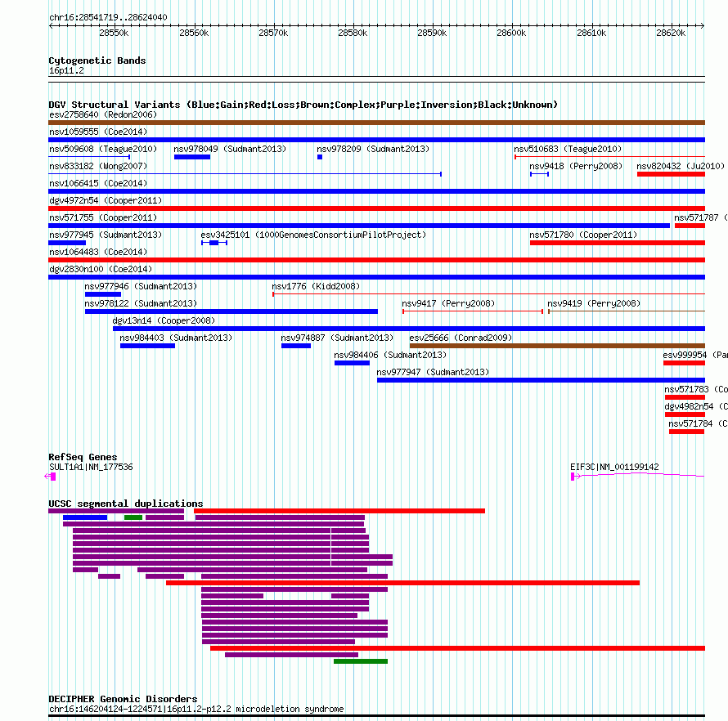The image size is (728, 721).
Task: Open nsv978122 (Sudmant2013) variant
Action: (x=141, y=303)
